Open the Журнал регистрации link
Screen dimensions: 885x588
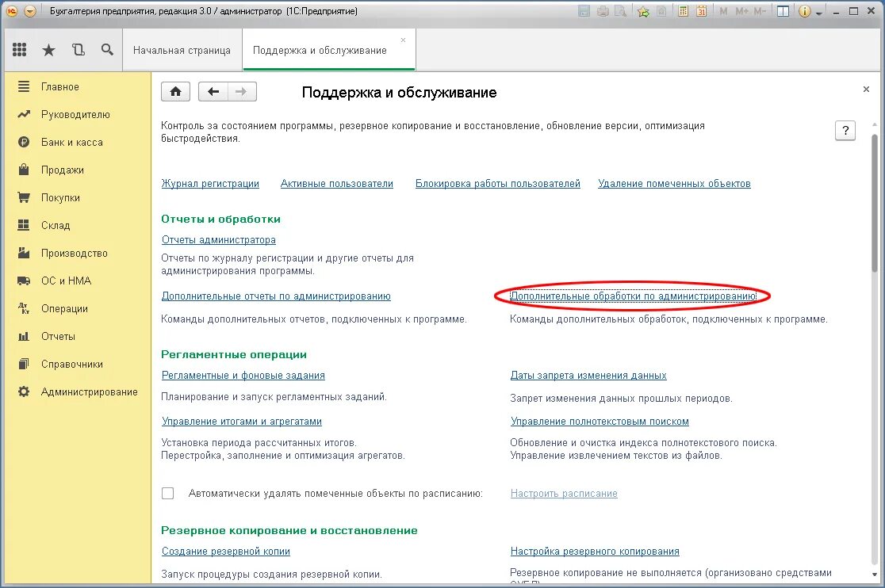click(x=210, y=183)
